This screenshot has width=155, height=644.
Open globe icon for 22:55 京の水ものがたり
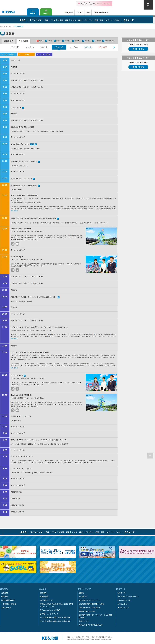[x=13, y=410]
